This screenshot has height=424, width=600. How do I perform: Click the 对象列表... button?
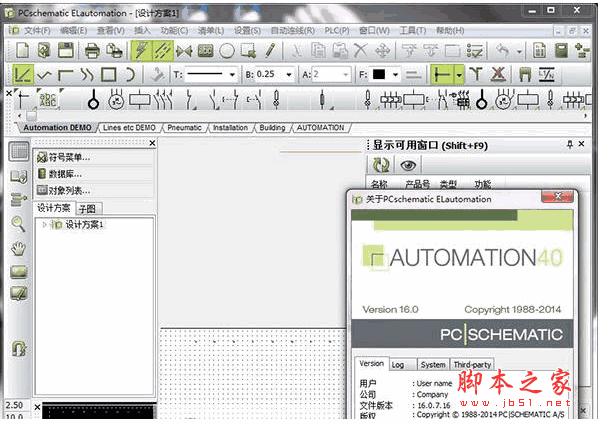click(95, 190)
